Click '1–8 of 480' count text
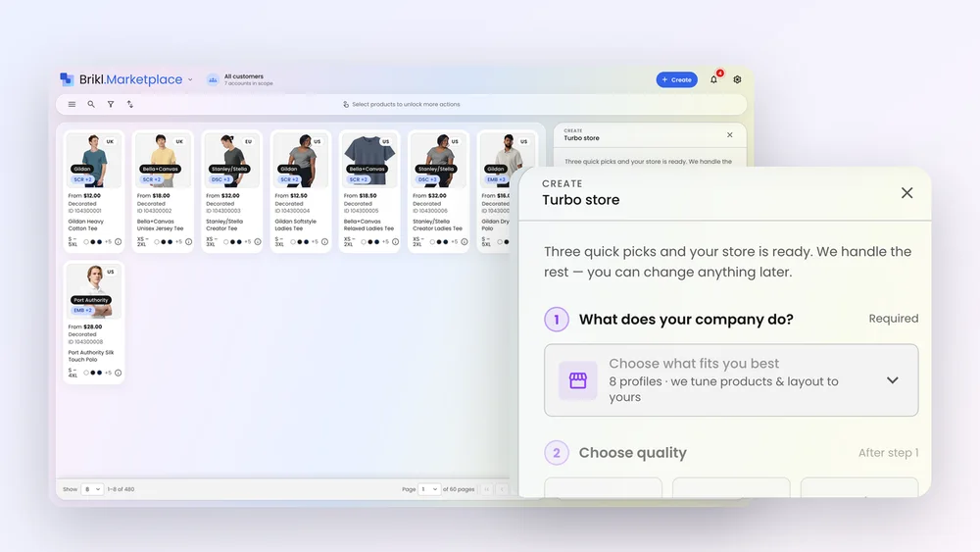 (122, 489)
